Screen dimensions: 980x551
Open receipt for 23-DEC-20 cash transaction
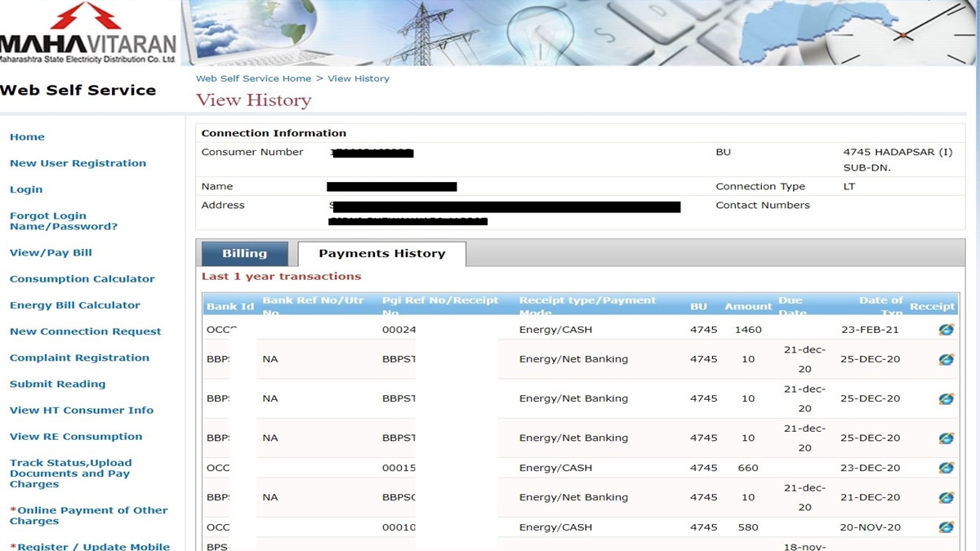tap(946, 468)
